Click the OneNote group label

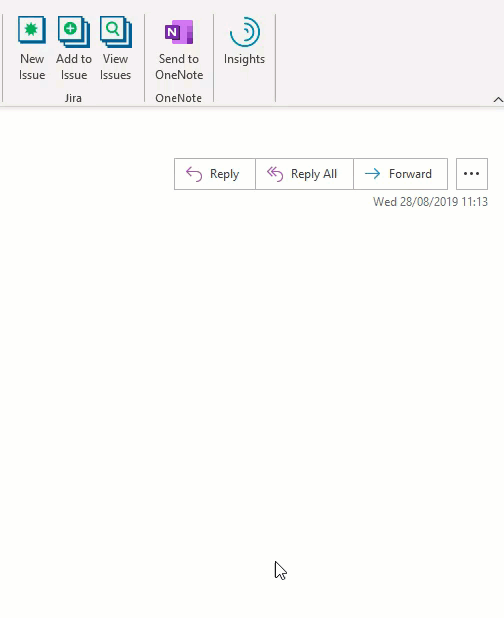click(179, 98)
